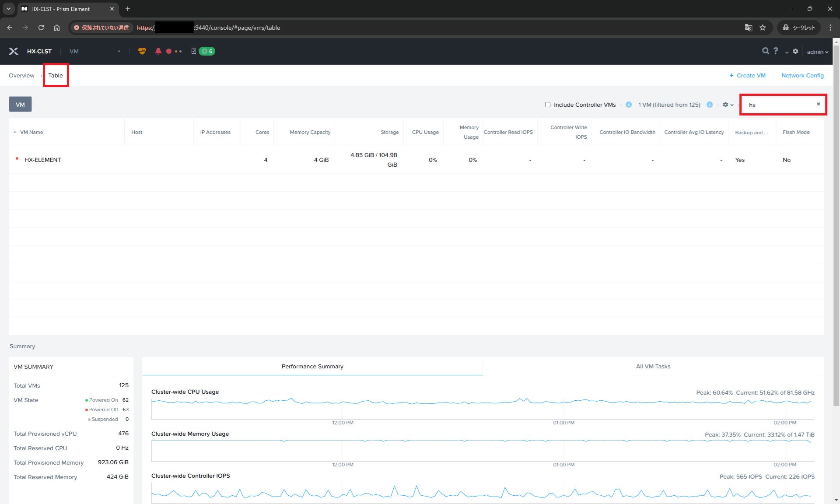The image size is (840, 504).
Task: Click the browser home icon
Action: click(57, 28)
